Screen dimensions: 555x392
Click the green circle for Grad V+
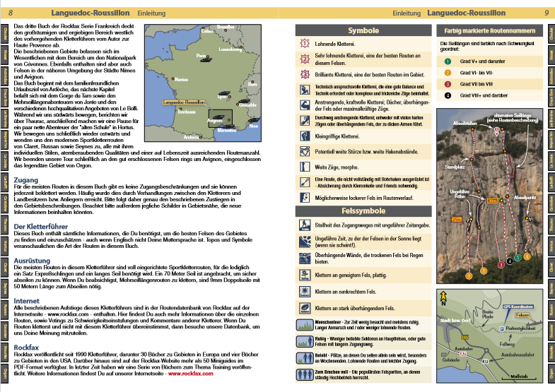[x=448, y=61]
